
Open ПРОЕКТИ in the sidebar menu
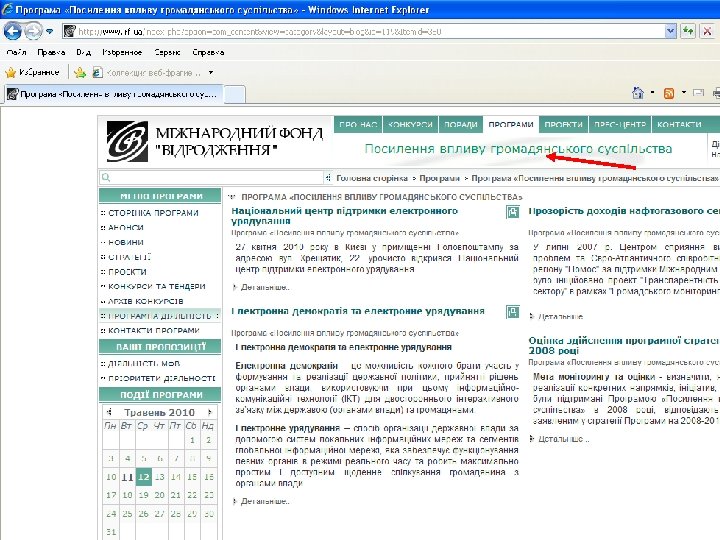tap(127, 272)
